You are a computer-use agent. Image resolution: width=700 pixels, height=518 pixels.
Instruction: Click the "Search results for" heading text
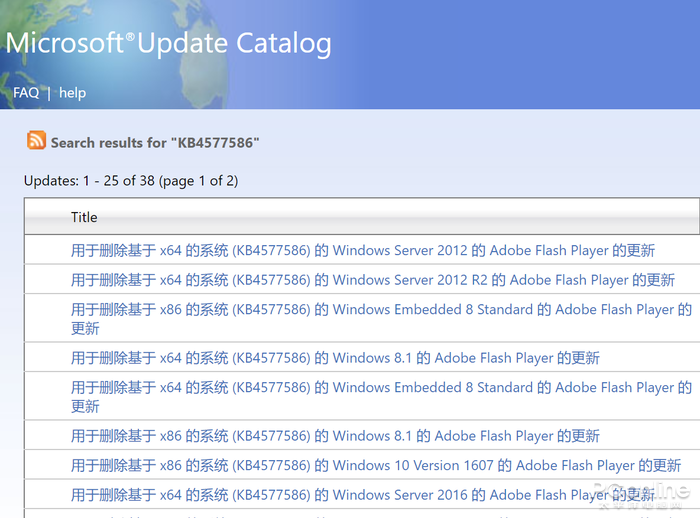coord(109,142)
